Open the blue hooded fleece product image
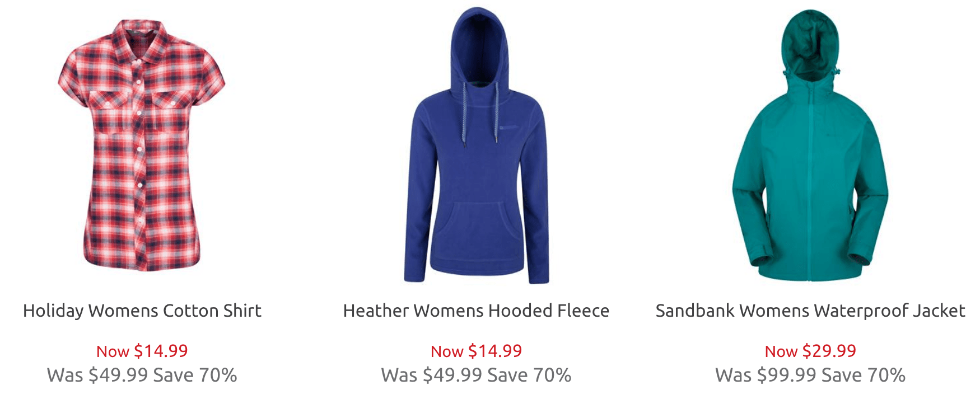 point(477,145)
